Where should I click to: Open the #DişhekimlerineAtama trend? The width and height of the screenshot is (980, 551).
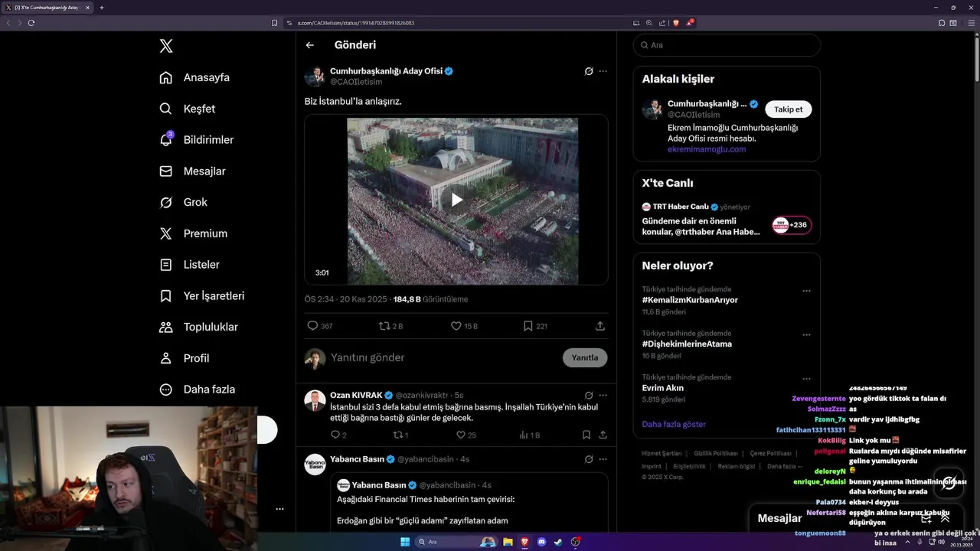[687, 344]
